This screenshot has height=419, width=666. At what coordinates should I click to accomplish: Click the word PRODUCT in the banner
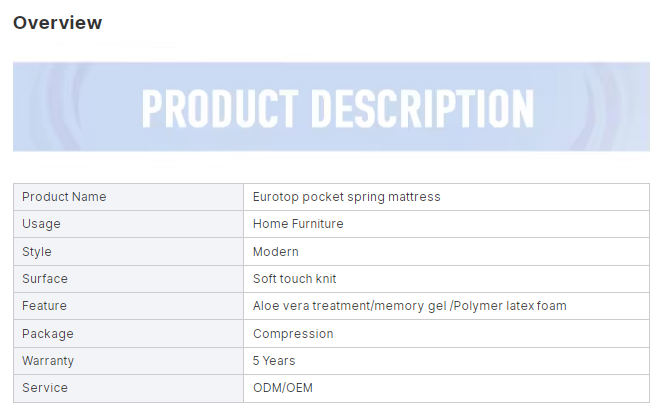click(x=220, y=108)
